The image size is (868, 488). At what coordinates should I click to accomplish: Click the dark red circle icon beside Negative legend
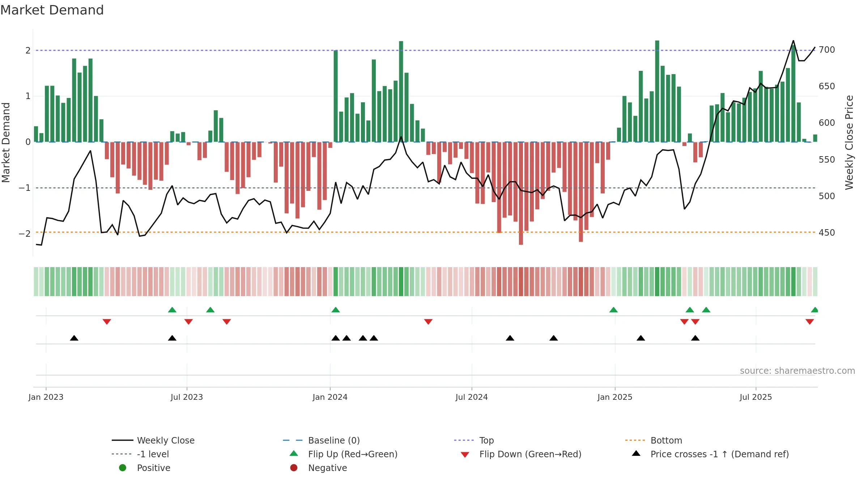[x=294, y=468]
